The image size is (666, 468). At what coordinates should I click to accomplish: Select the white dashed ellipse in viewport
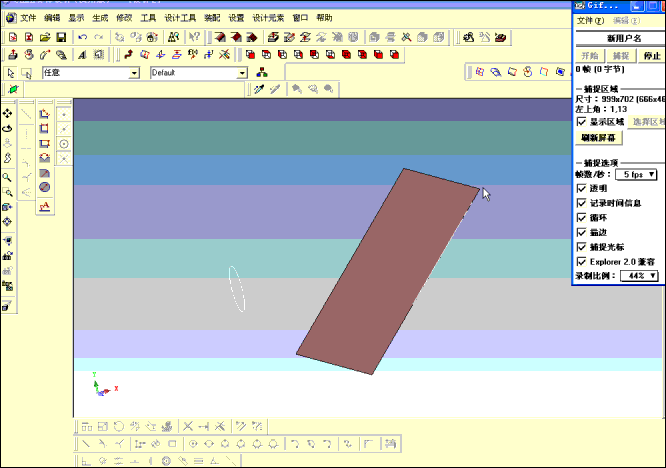(237, 289)
